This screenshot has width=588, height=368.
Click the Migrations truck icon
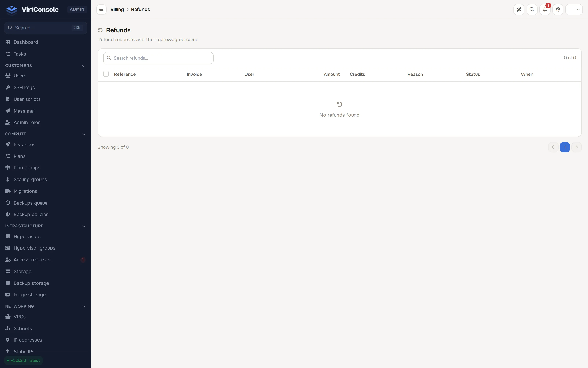(8, 191)
